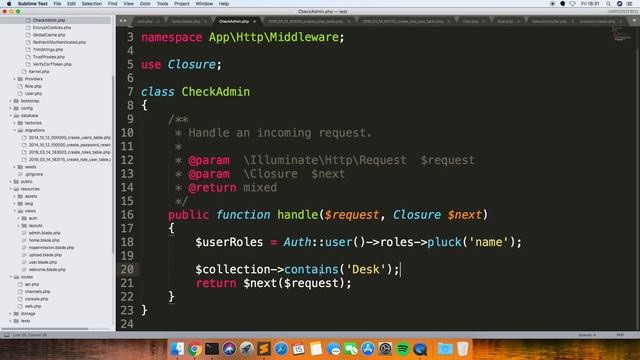This screenshot has height=360, width=640.
Task: Close the CheckAdmin.php tab
Action: click(x=254, y=21)
